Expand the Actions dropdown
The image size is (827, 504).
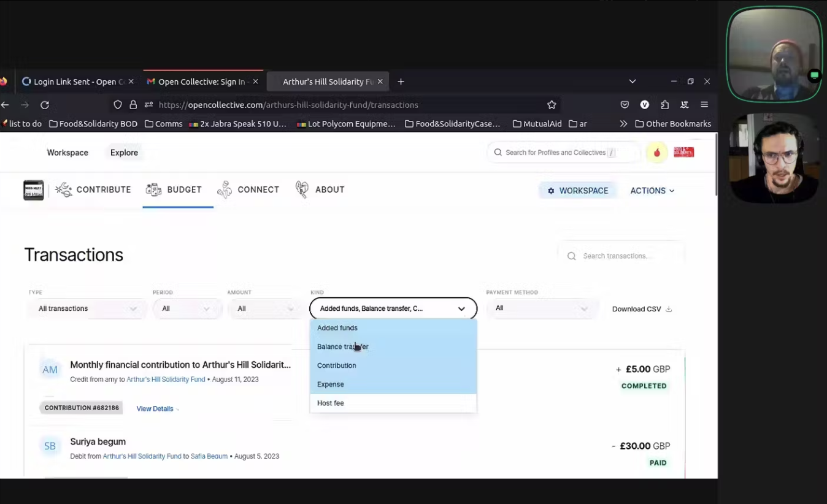pos(652,191)
